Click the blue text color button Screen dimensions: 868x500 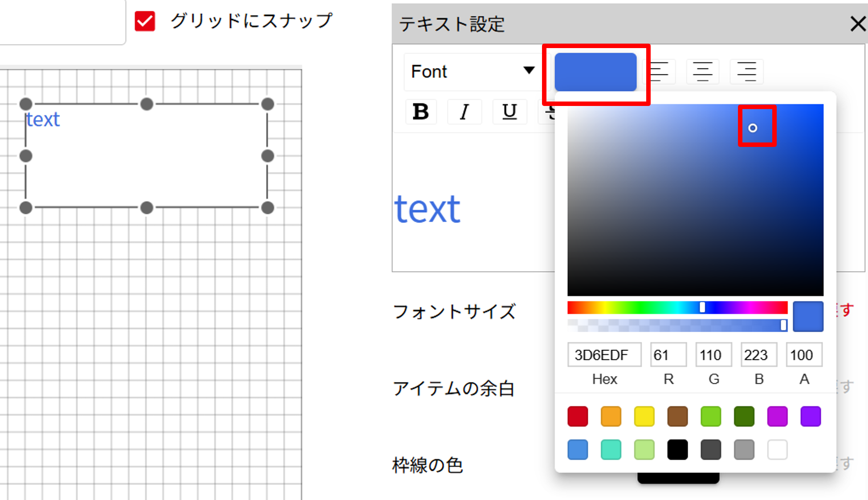(x=595, y=72)
